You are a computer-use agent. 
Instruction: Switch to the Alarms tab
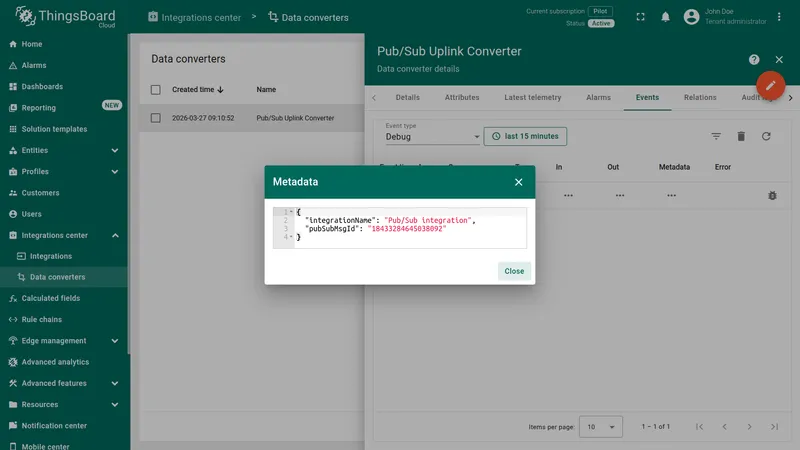(x=598, y=97)
